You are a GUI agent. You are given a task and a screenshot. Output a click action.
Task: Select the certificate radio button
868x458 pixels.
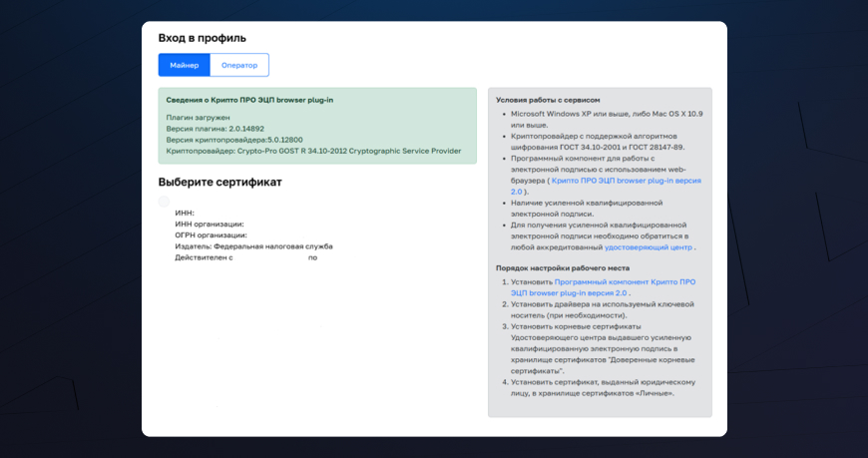(164, 202)
